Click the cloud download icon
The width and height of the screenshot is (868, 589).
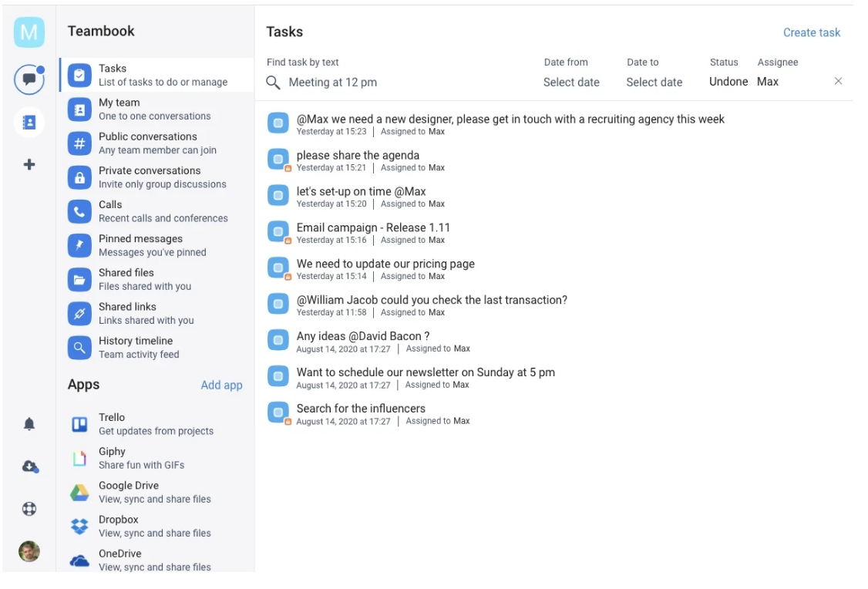(29, 466)
